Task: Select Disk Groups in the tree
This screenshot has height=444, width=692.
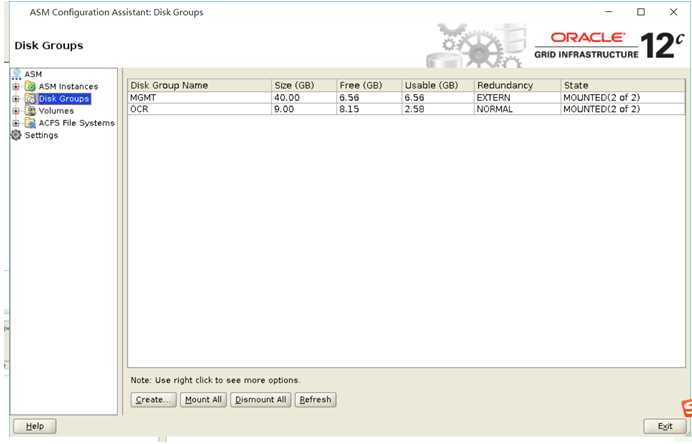Action: (64, 99)
